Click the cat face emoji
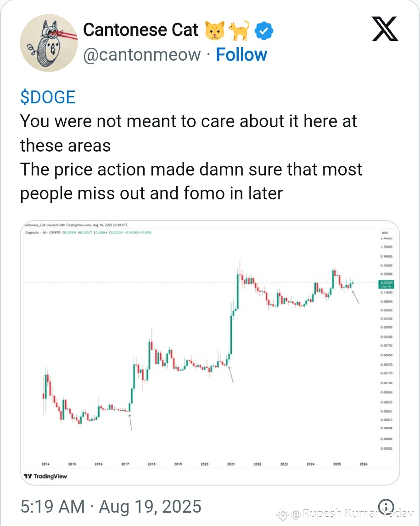This screenshot has width=420, height=526. (215, 30)
